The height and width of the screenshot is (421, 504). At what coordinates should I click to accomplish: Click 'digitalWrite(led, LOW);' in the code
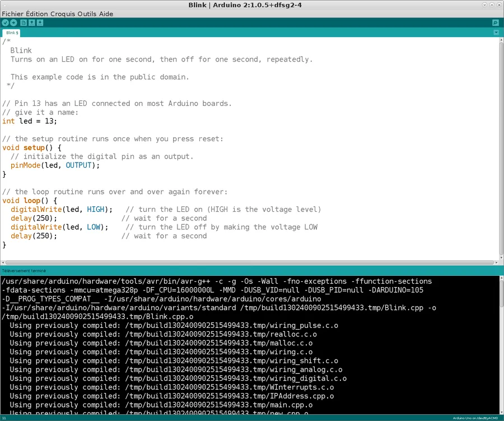click(x=59, y=227)
